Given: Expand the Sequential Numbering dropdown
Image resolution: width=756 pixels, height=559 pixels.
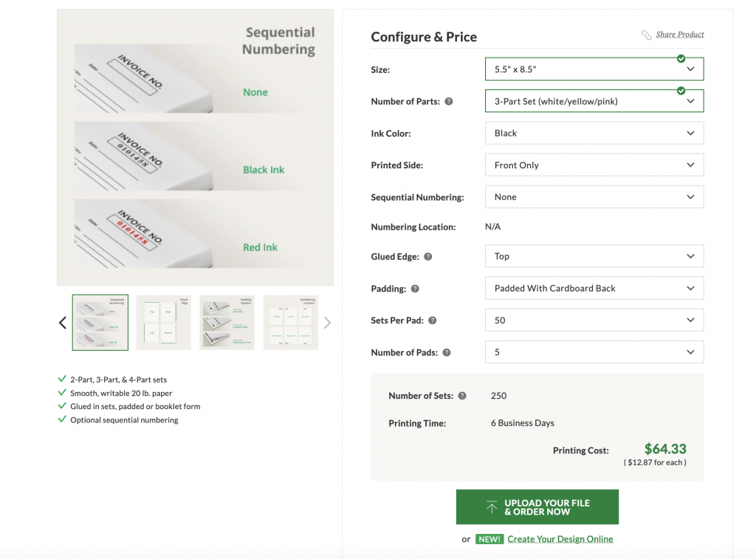Looking at the screenshot, I should pos(594,197).
